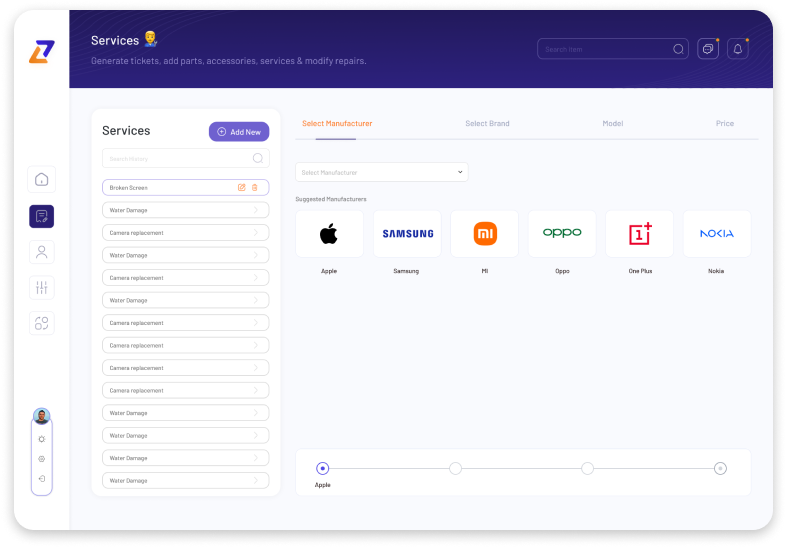
Task: Delete the Broken Screen service
Action: click(254, 188)
